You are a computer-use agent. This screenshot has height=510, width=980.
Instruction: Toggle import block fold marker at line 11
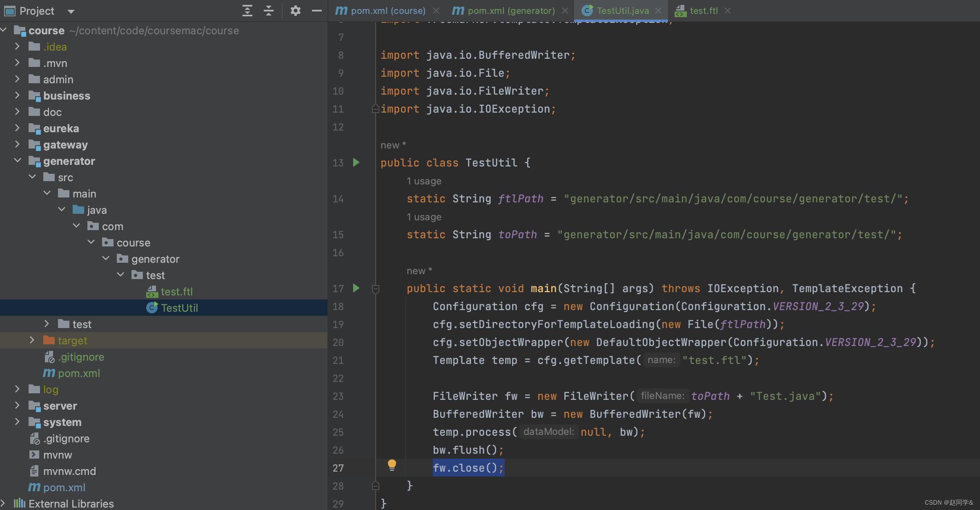click(376, 109)
